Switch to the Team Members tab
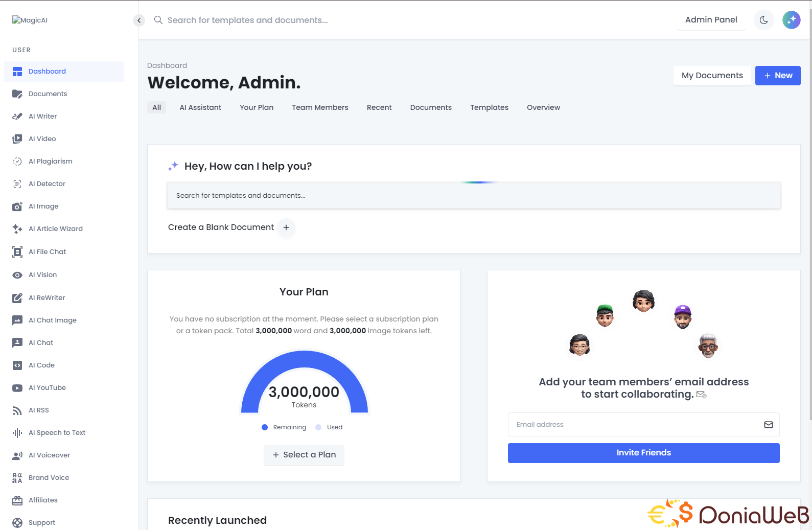The width and height of the screenshot is (812, 530). (320, 107)
